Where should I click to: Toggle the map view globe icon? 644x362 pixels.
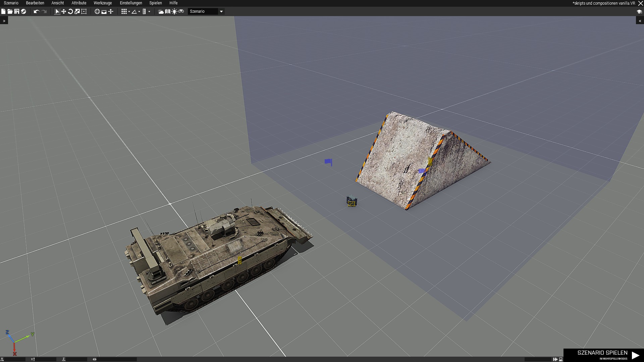pyautogui.click(x=97, y=11)
